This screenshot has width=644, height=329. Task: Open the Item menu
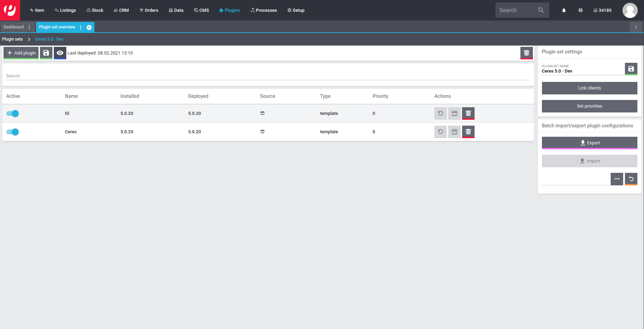[37, 10]
